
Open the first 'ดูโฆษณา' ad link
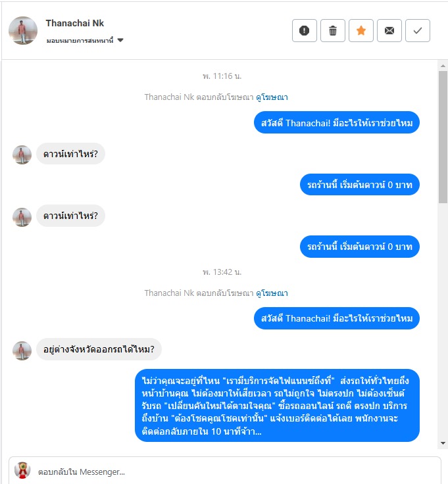tap(272, 97)
